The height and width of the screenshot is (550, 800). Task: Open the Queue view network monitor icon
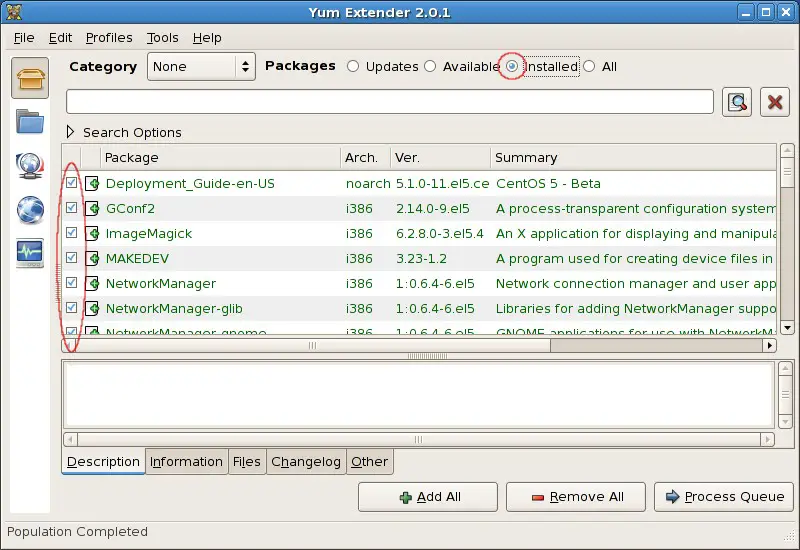(x=30, y=165)
